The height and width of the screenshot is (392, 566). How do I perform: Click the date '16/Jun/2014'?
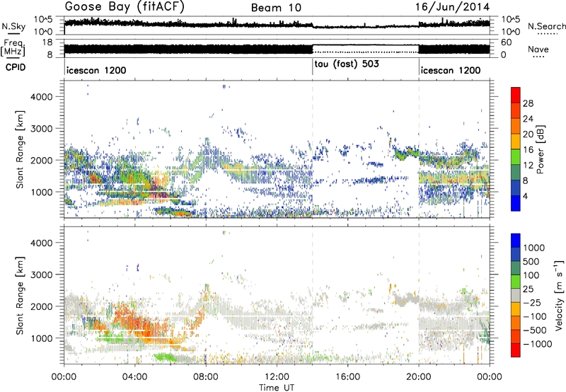click(x=452, y=7)
